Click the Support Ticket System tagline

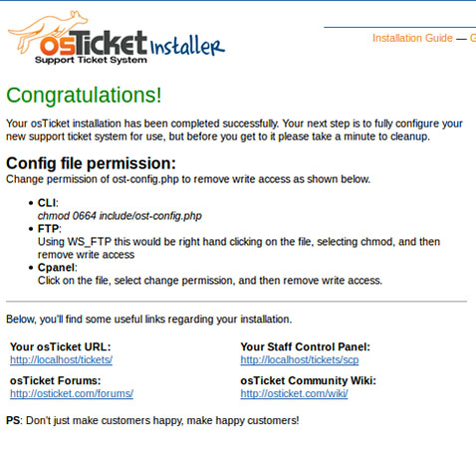[x=91, y=60]
